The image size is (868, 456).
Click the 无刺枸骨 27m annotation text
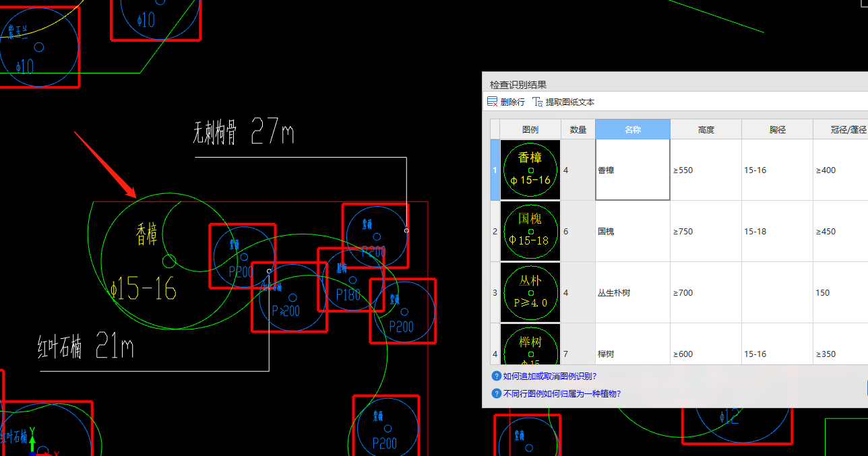point(243,132)
